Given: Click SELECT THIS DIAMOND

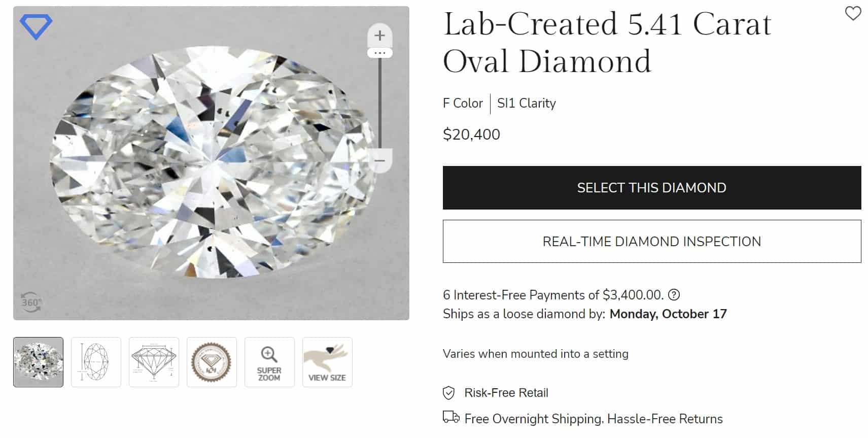Looking at the screenshot, I should coord(651,187).
